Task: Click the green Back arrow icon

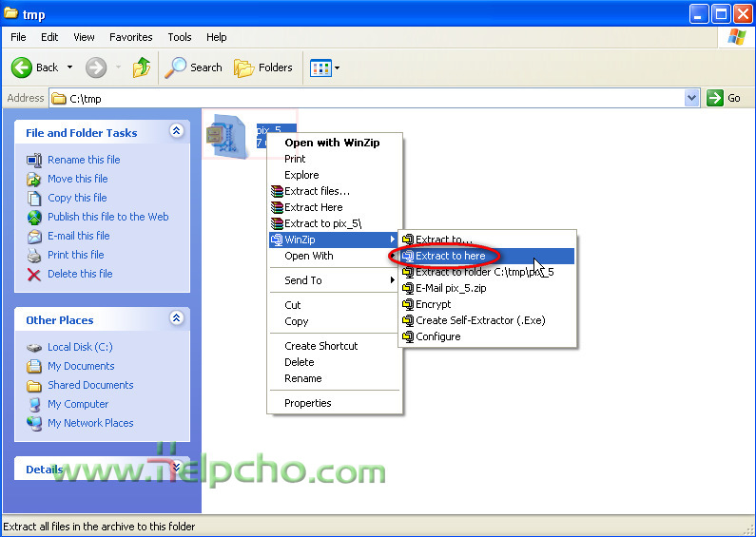Action: click(x=22, y=67)
